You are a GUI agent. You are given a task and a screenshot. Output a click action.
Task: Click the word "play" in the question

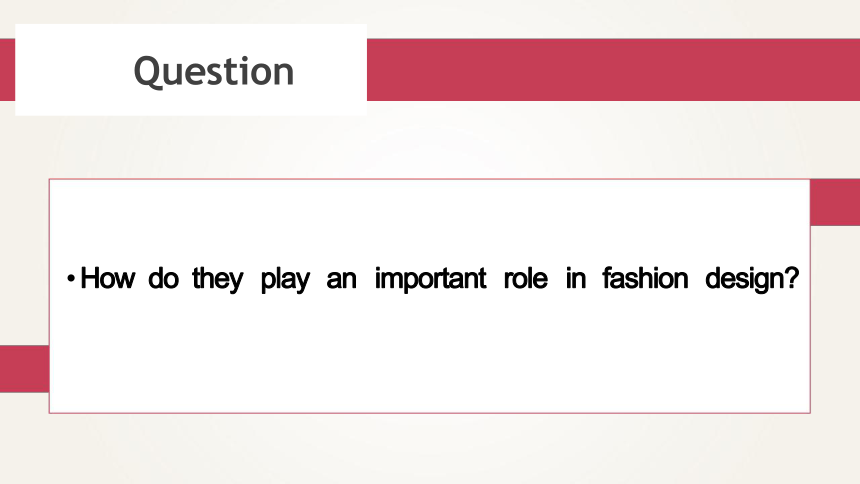tap(285, 279)
